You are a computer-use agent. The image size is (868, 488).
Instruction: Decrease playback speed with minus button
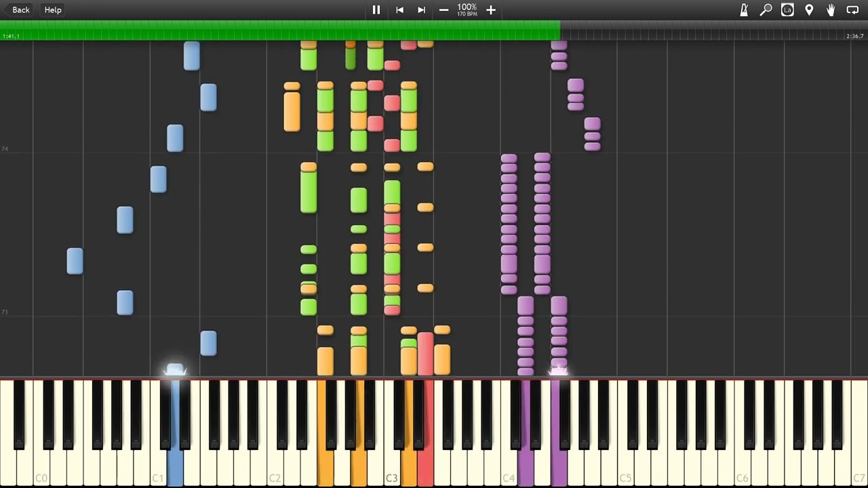[x=443, y=9]
